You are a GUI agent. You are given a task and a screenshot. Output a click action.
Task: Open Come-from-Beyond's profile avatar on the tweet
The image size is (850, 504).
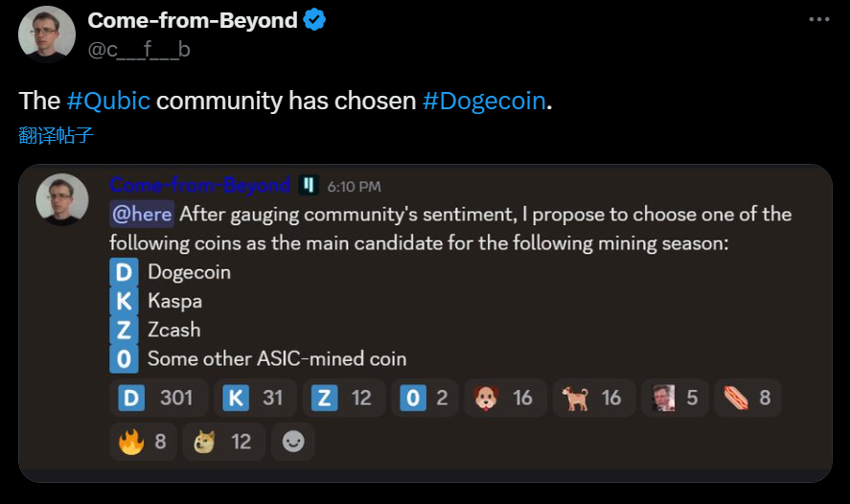pos(46,34)
